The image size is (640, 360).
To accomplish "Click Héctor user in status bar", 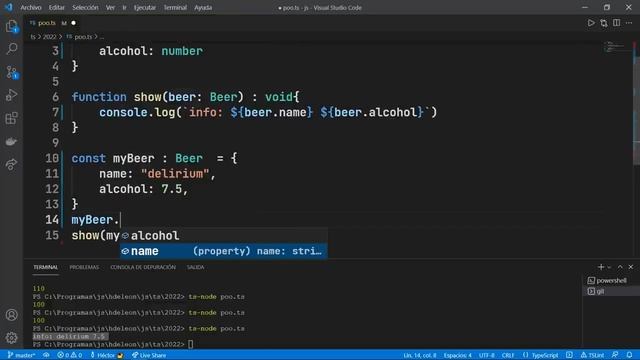I will coord(107,355).
